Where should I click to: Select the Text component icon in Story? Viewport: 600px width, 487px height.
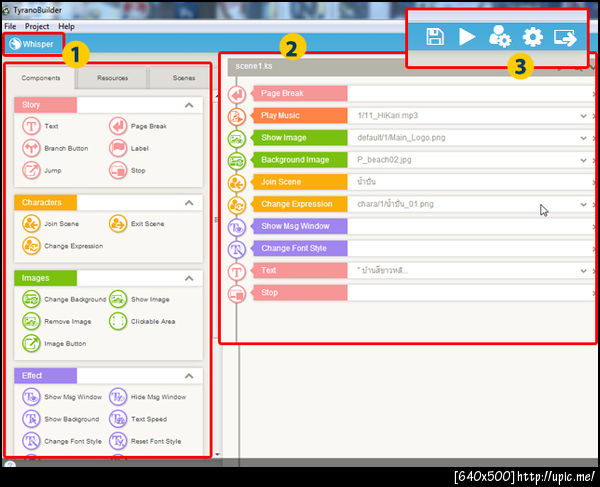pos(31,126)
